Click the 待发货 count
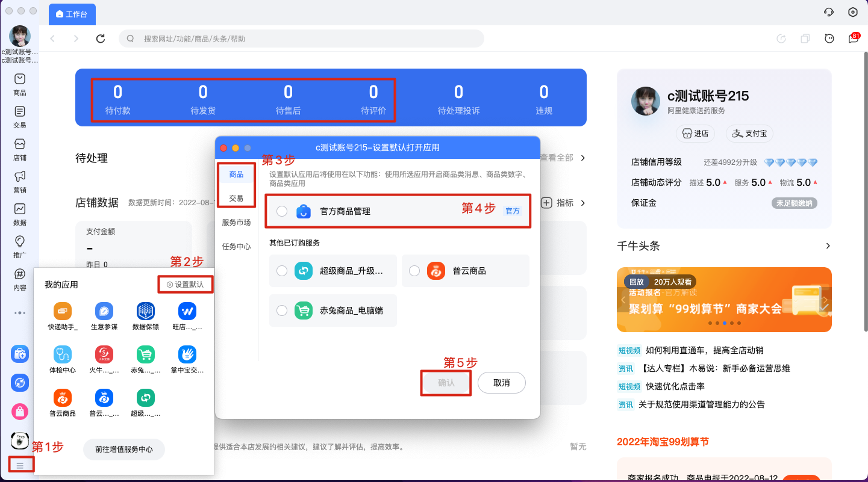868x482 pixels. point(203,92)
